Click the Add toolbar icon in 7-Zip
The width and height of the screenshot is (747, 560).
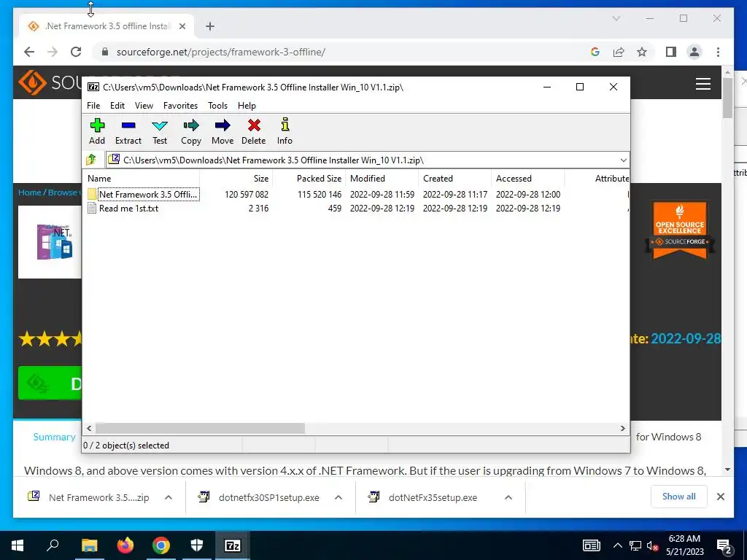(97, 131)
